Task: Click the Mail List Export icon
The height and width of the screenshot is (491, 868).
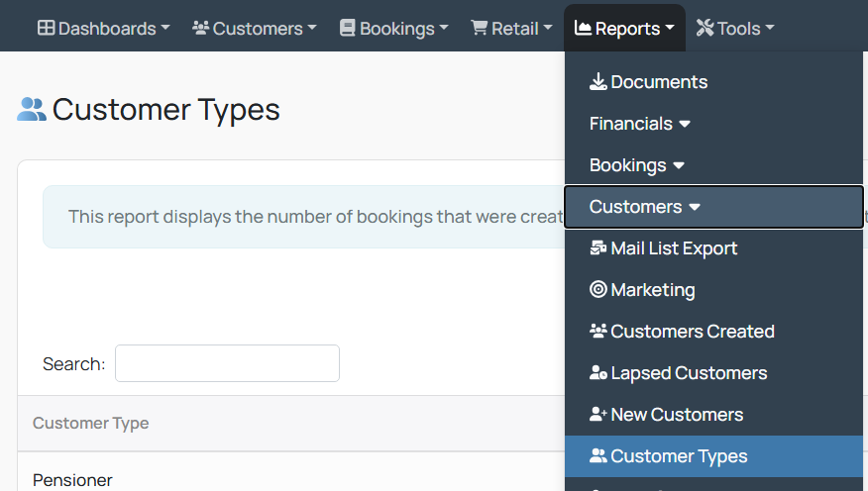Action: (597, 248)
